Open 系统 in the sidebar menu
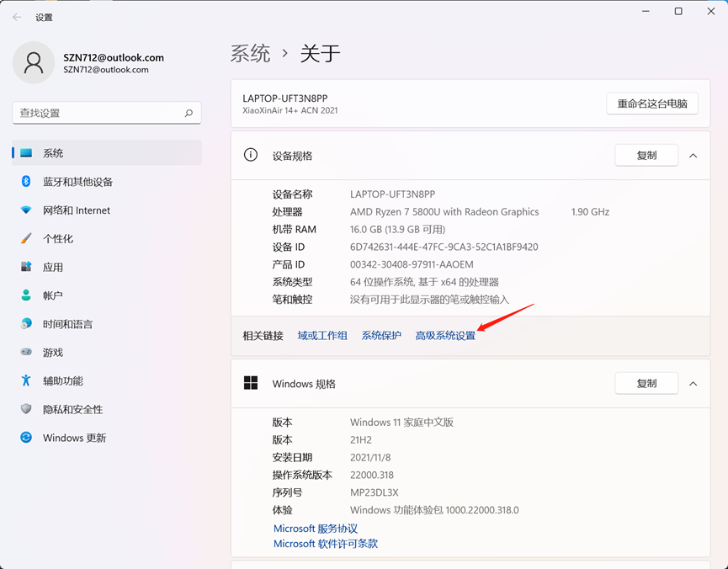Viewport: 728px width, 569px height. pyautogui.click(x=107, y=153)
